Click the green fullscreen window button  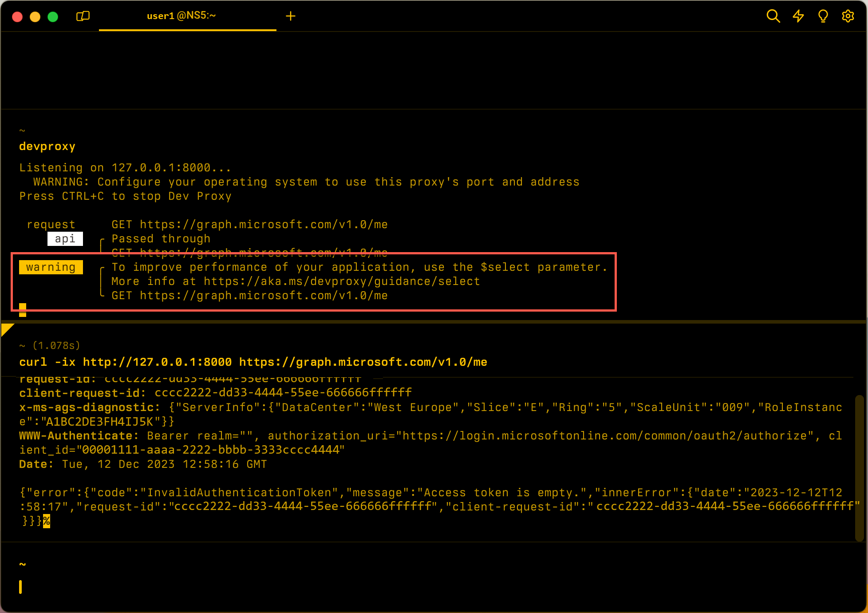[53, 17]
